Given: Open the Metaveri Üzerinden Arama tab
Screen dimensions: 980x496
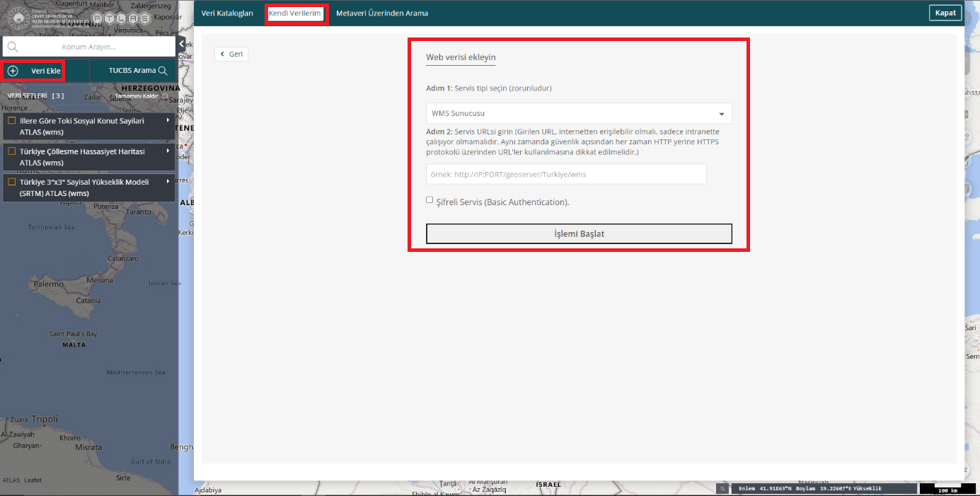Looking at the screenshot, I should click(x=382, y=13).
